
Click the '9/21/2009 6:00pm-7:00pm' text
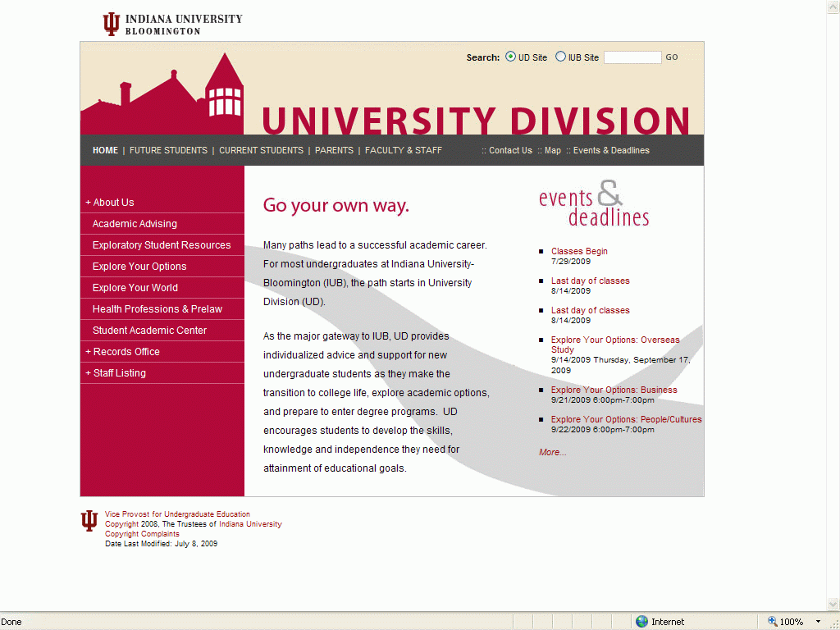(x=602, y=400)
